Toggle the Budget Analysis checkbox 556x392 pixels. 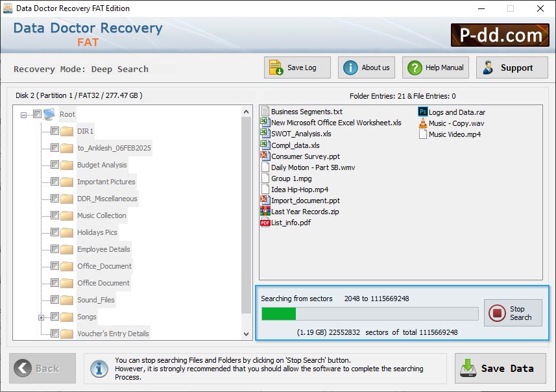54,165
